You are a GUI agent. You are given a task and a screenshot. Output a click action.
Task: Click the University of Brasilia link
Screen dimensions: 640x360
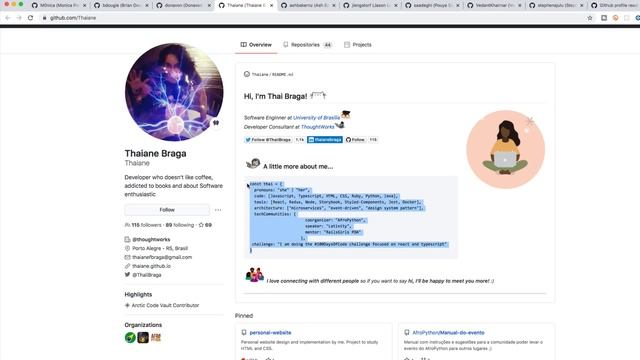click(x=316, y=118)
